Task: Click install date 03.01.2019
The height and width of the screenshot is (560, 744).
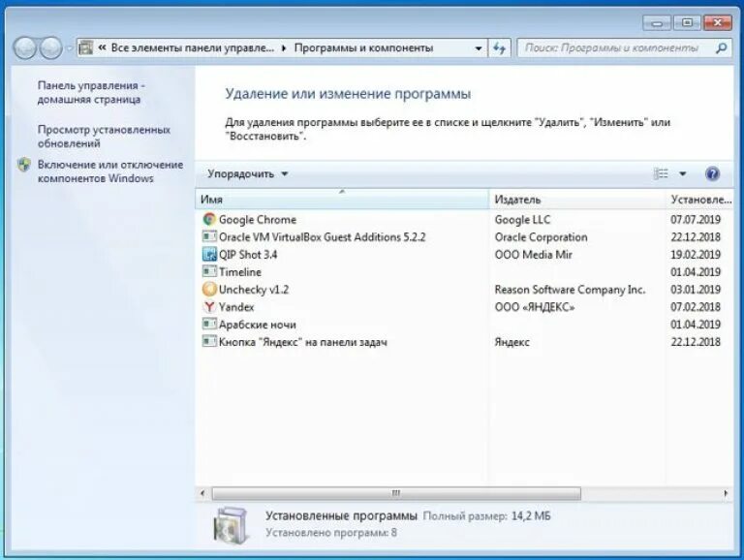Action: tap(696, 290)
